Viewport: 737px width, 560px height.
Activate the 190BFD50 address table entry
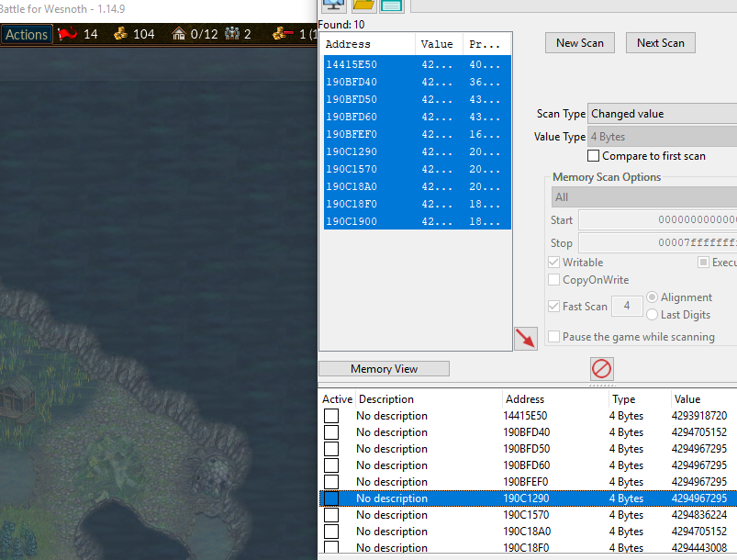point(331,449)
